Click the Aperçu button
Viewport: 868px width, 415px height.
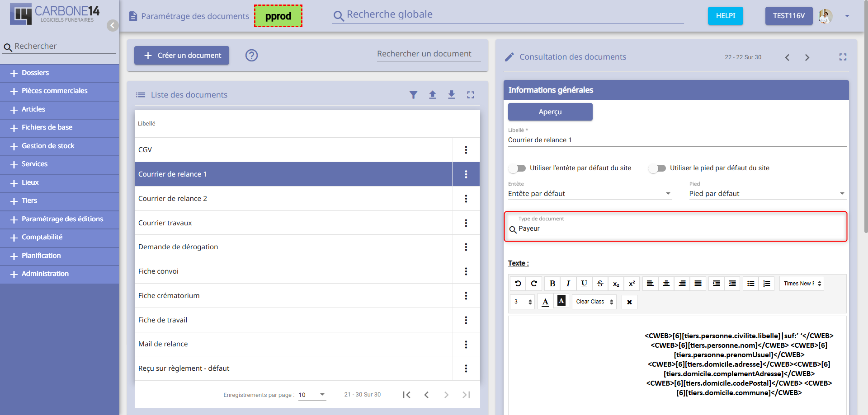tap(550, 112)
